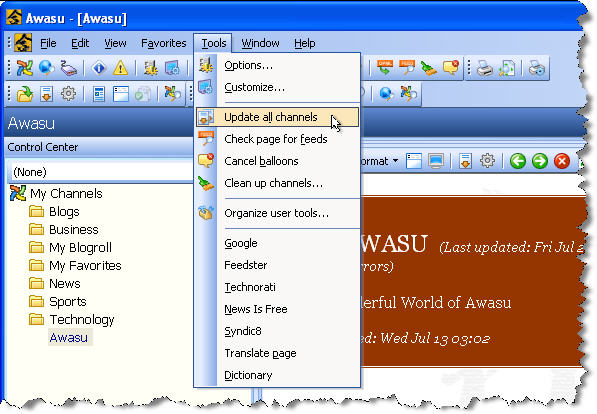Click the cancel balloons toolbar icon
597x414 pixels.
[450, 68]
